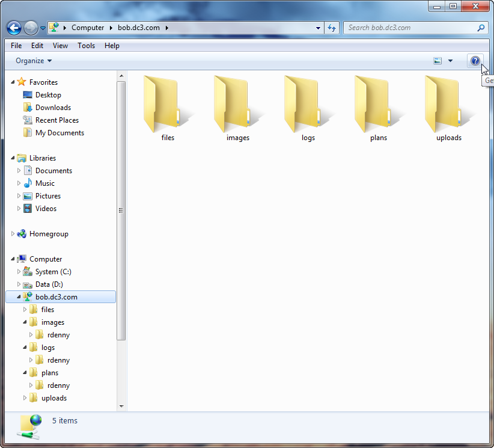This screenshot has height=448, width=494.
Task: Select files folder in tree
Action: coord(47,310)
